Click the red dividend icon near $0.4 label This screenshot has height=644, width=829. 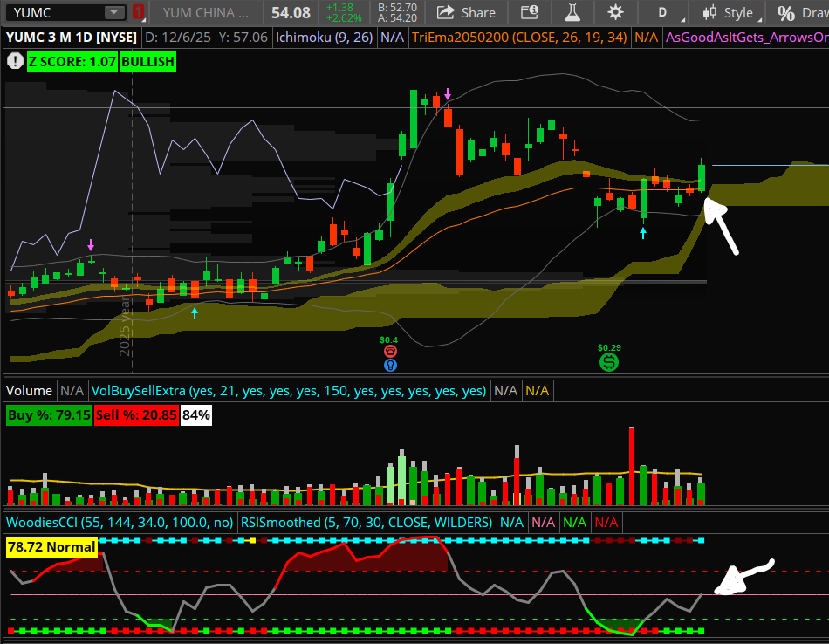pos(390,351)
